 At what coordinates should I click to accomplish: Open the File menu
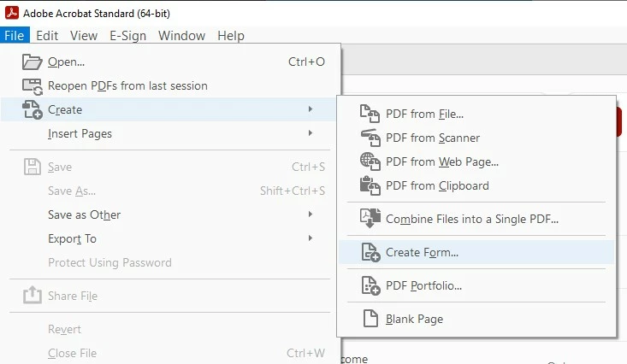[x=15, y=36]
